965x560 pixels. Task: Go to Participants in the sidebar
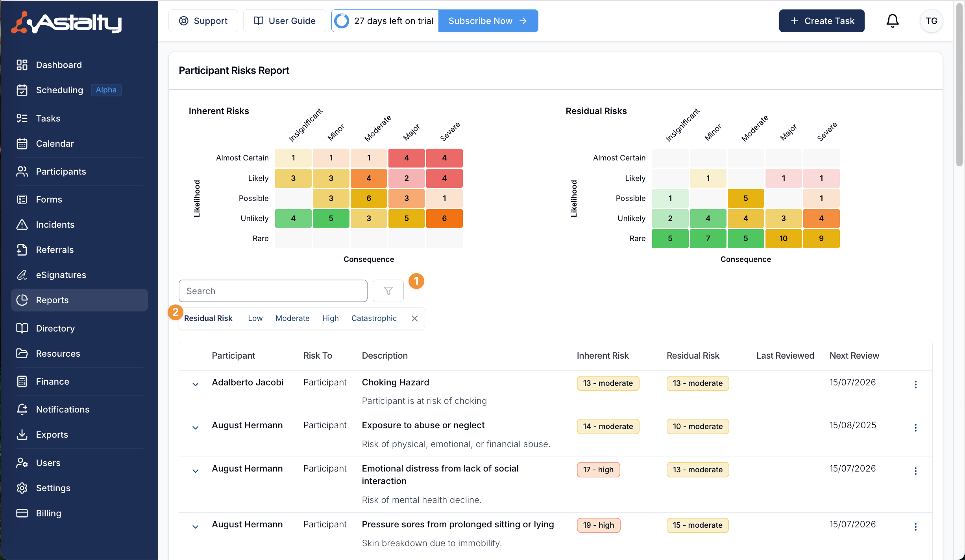pos(61,171)
